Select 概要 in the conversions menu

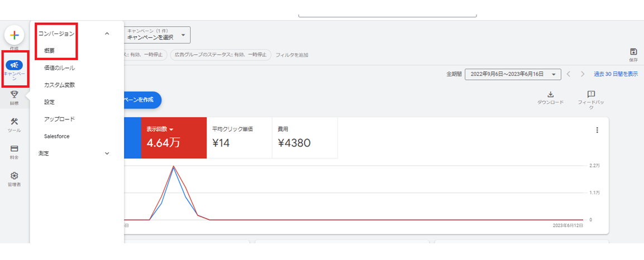pyautogui.click(x=50, y=51)
